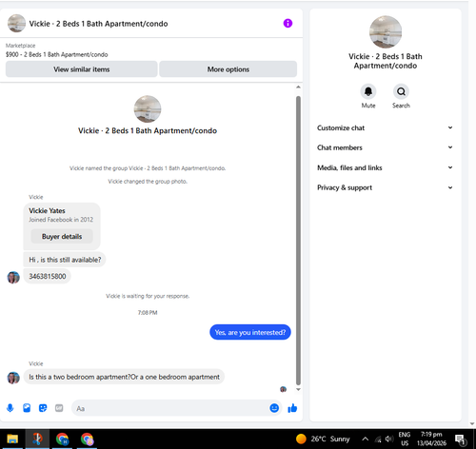Screen dimensions: 476x449
Task: Click conversation scrollbar down arrow
Action: [x=298, y=389]
